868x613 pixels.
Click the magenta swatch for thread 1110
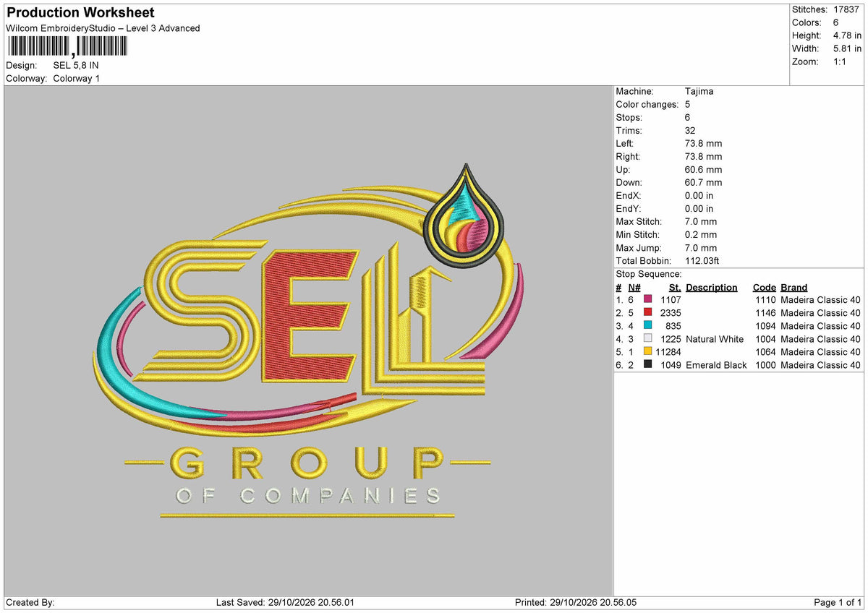tap(648, 300)
